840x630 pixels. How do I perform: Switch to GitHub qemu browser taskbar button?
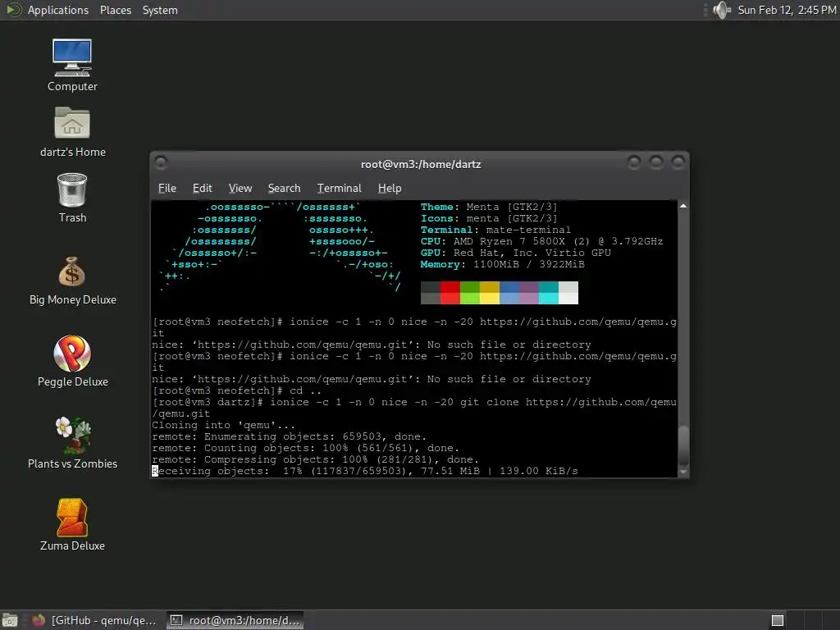(x=95, y=620)
